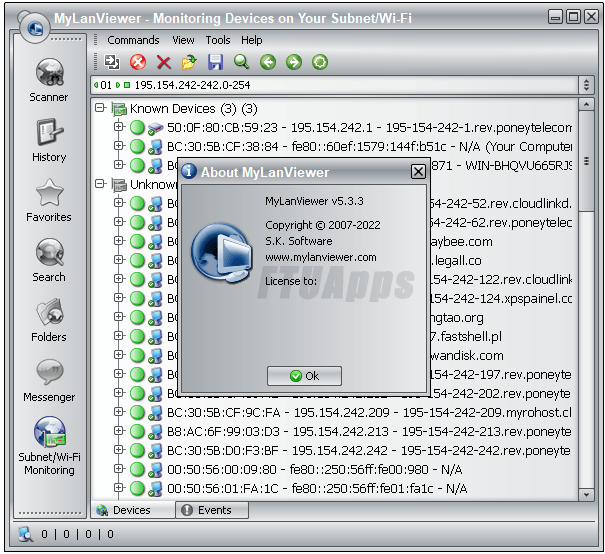605x554 pixels.
Task: Select the 195.154.242-242.0-254 range field
Action: (x=335, y=85)
